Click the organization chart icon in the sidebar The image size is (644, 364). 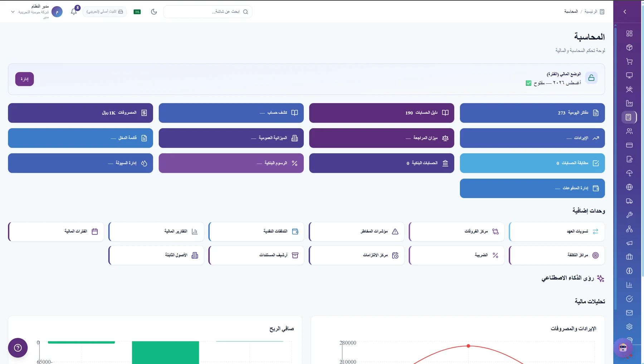coord(629,229)
